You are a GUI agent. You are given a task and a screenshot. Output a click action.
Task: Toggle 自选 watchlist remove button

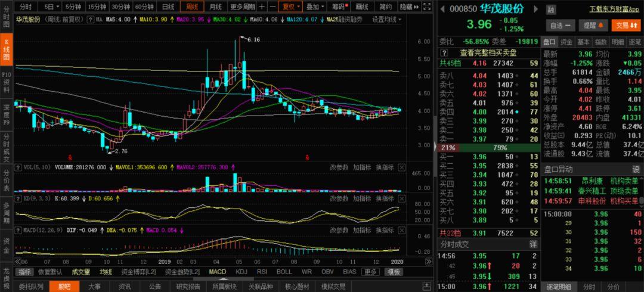coord(561,26)
